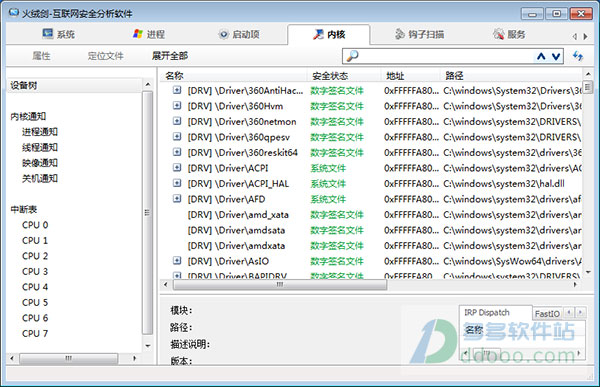Open the 系统 tab
The width and height of the screenshot is (600, 387).
tap(59, 34)
